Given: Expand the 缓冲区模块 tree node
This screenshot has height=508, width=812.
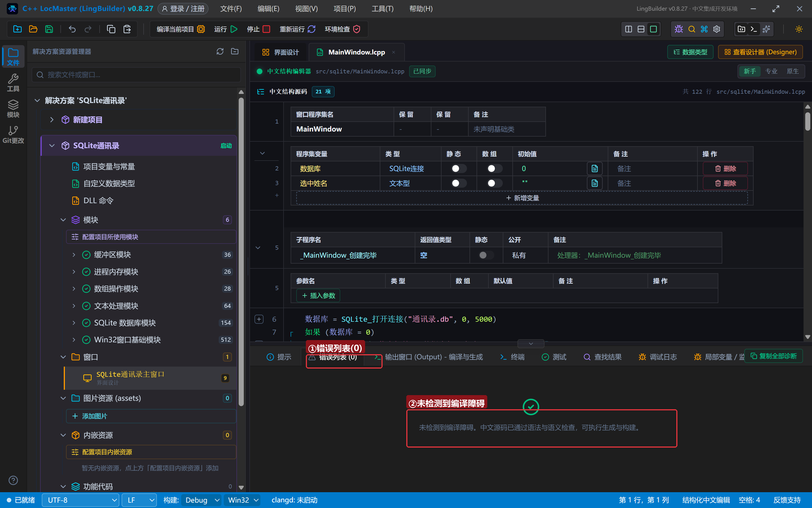Looking at the screenshot, I should click(x=74, y=255).
